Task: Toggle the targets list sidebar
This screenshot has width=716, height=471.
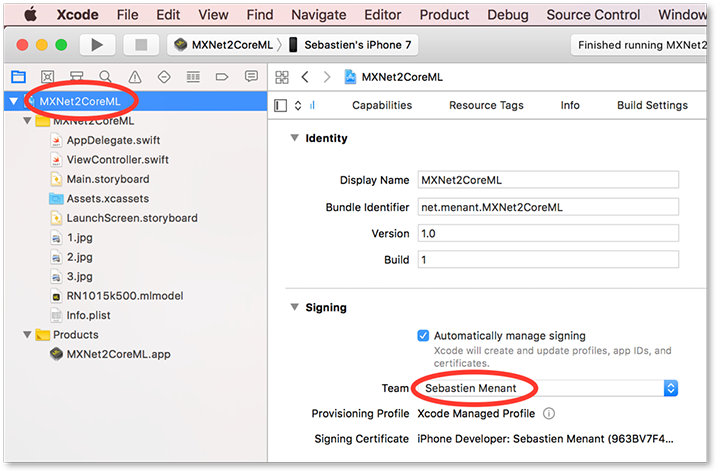Action: pyautogui.click(x=280, y=106)
